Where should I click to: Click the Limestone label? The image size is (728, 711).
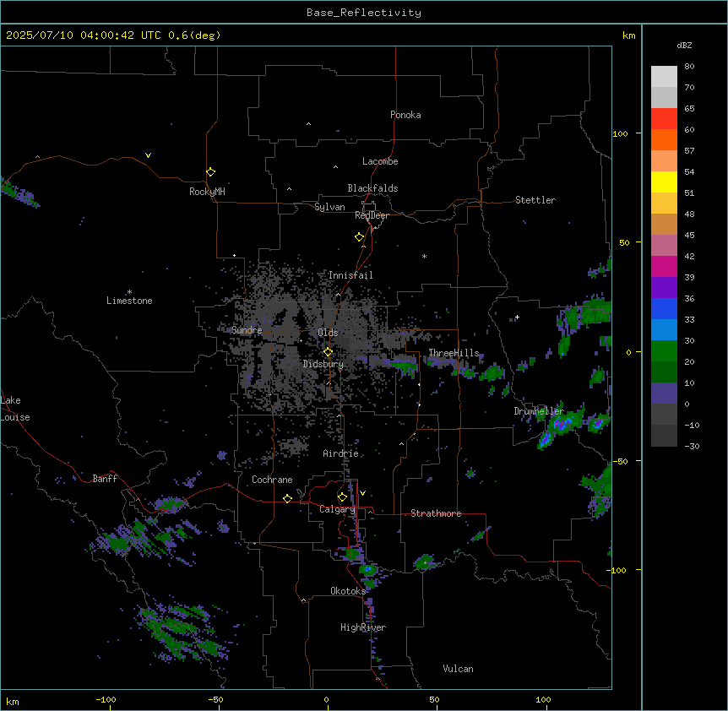pos(129,301)
